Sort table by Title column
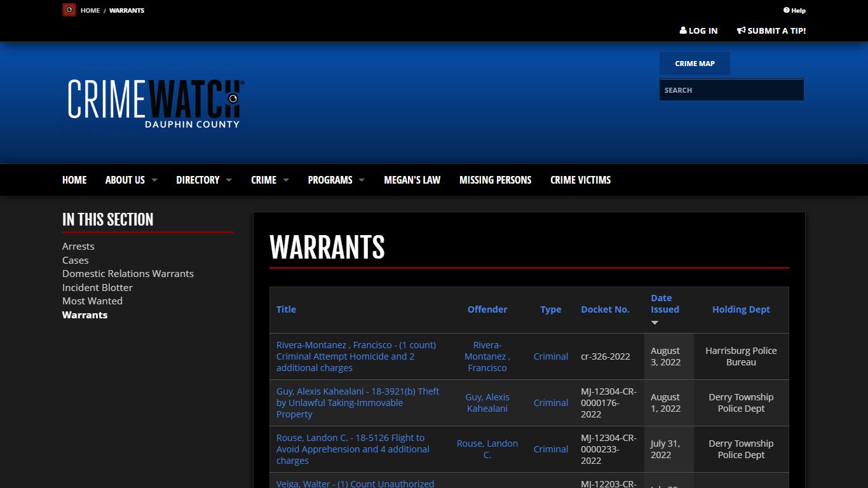868x488 pixels. pos(286,309)
